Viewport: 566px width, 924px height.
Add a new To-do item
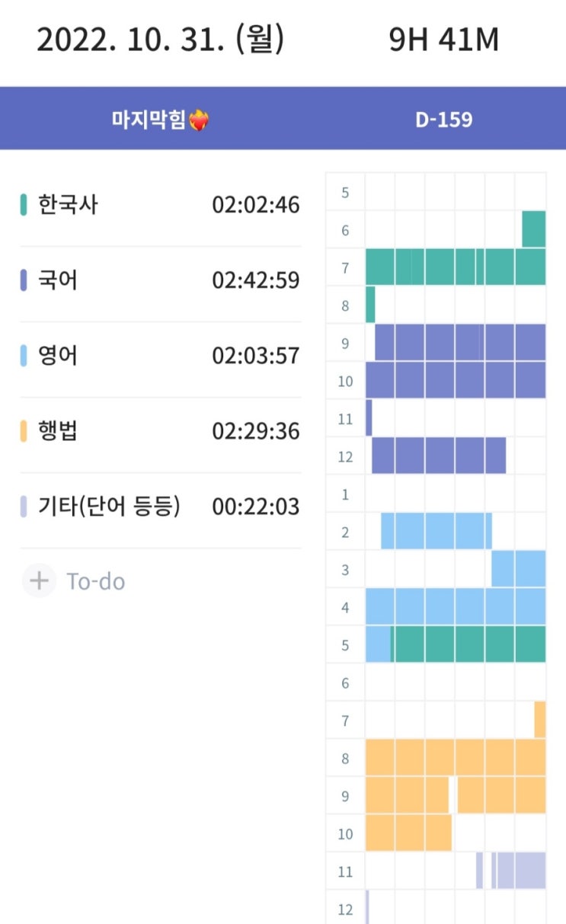tap(95, 581)
